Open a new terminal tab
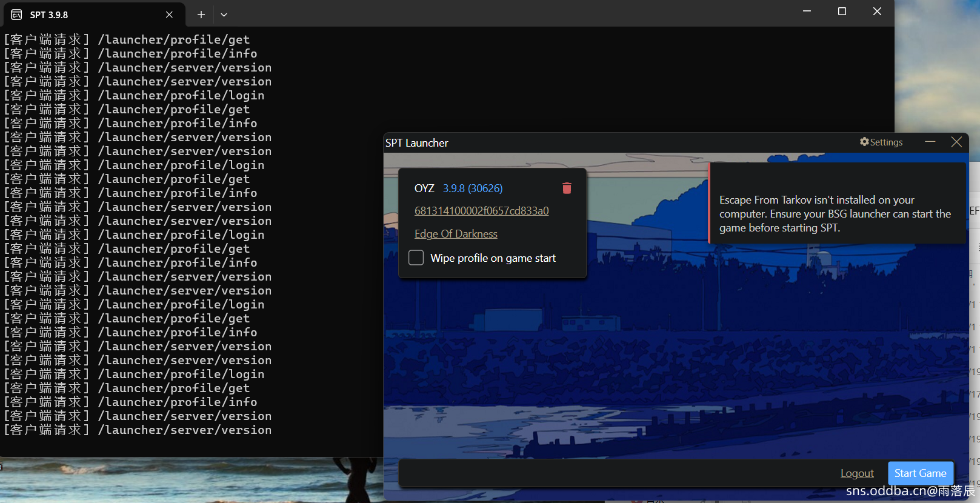The height and width of the screenshot is (503, 980). pos(201,15)
